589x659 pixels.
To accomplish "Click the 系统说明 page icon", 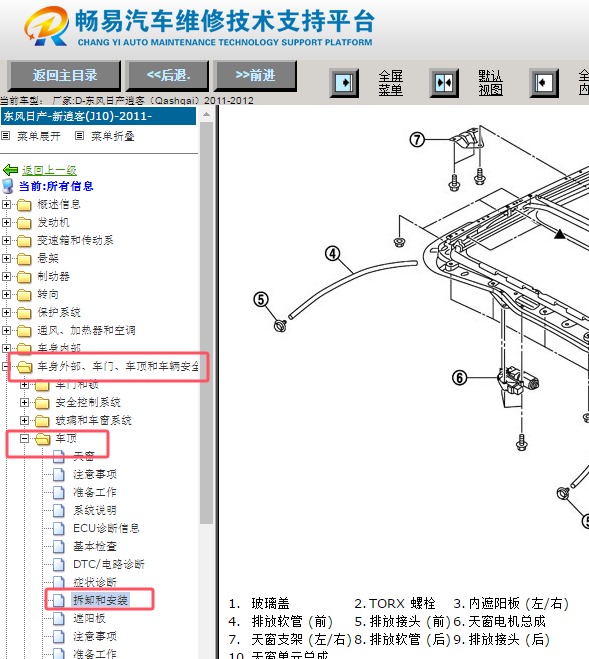I will point(59,511).
